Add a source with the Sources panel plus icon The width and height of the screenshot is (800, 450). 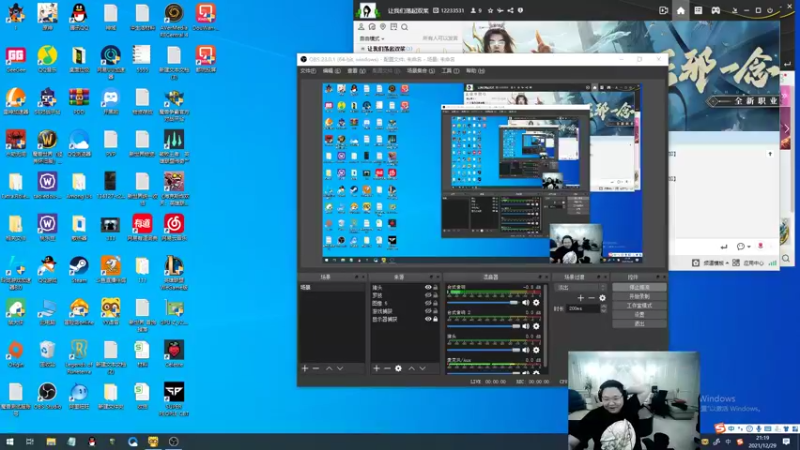(x=377, y=368)
